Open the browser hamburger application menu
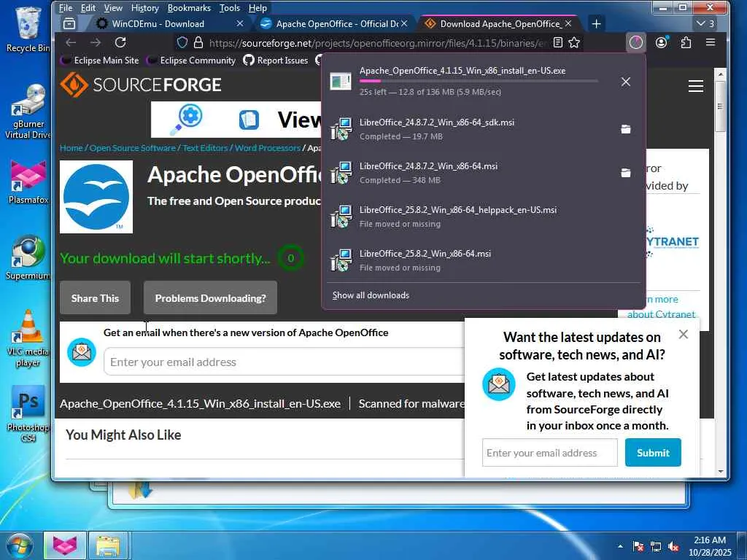 (711, 42)
